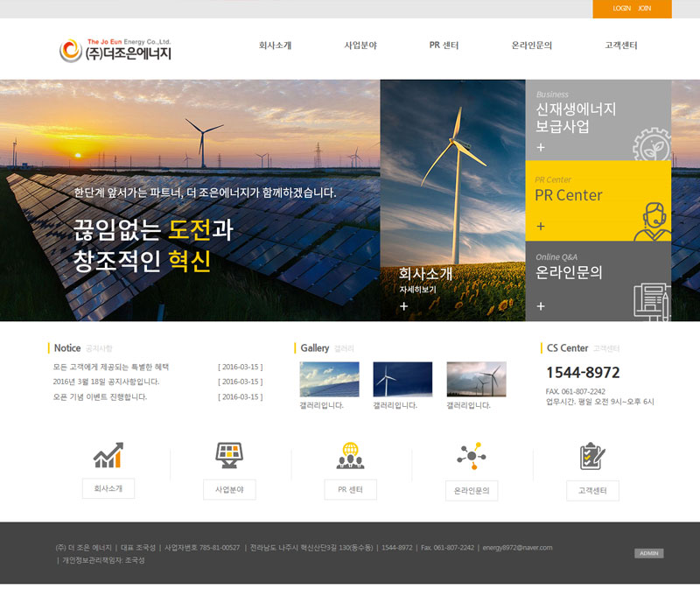Expand the plus sign in yellow PR Center tile
This screenshot has width=700, height=596.
click(541, 227)
